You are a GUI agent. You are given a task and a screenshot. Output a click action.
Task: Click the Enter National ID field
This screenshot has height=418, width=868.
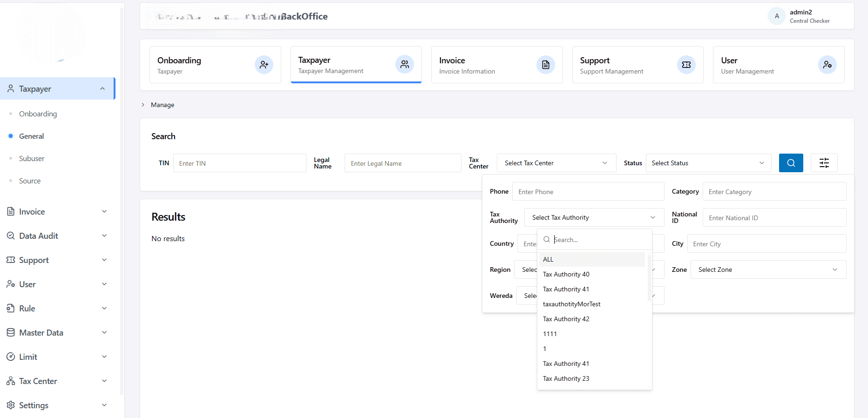pyautogui.click(x=774, y=217)
